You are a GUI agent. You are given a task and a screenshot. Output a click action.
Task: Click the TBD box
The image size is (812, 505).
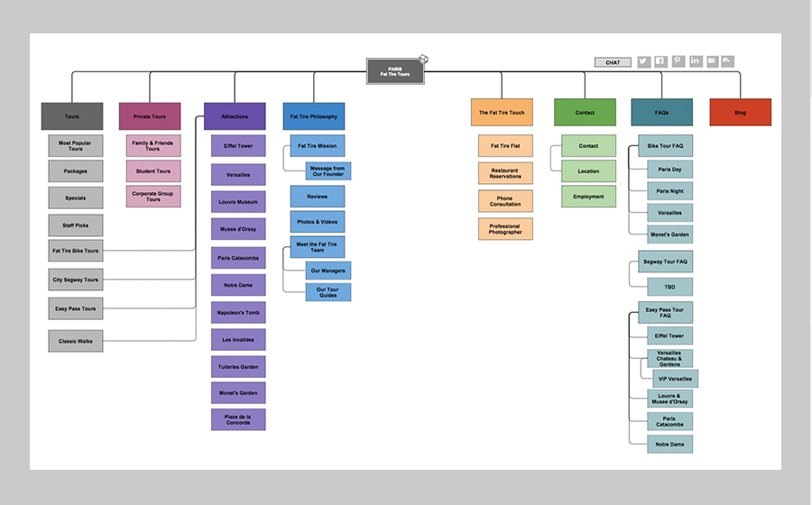pos(670,287)
